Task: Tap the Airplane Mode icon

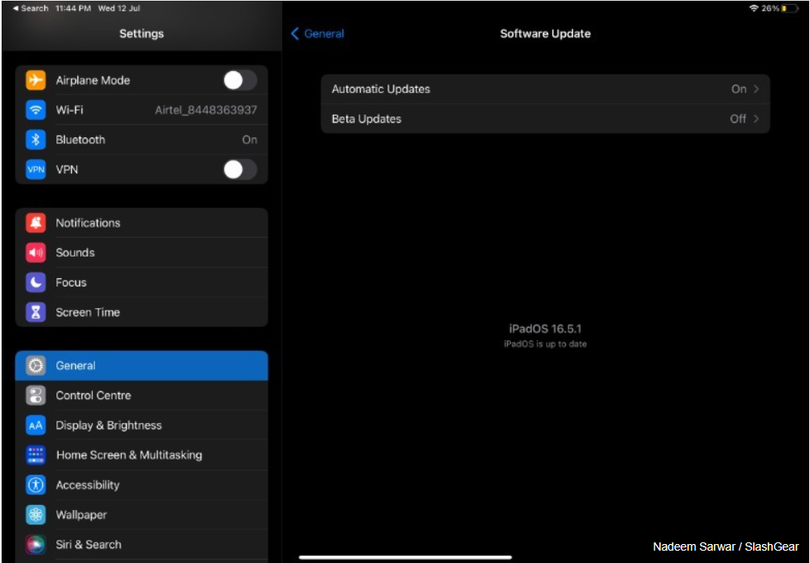Action: pos(36,80)
